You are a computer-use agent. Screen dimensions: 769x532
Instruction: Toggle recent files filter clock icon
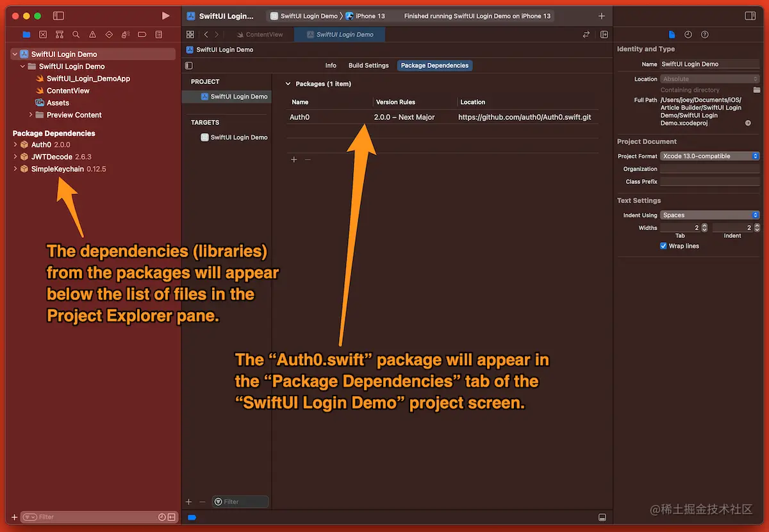[x=162, y=517]
